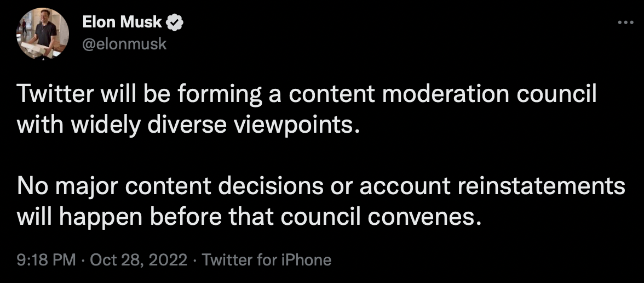Viewport: 644px width, 283px height.
Task: Open the three-dot more options menu
Action: coord(625,22)
